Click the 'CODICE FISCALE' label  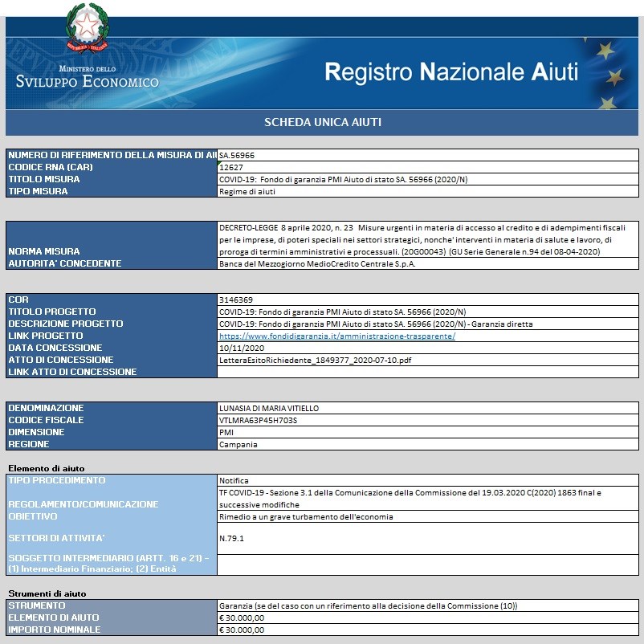point(46,420)
